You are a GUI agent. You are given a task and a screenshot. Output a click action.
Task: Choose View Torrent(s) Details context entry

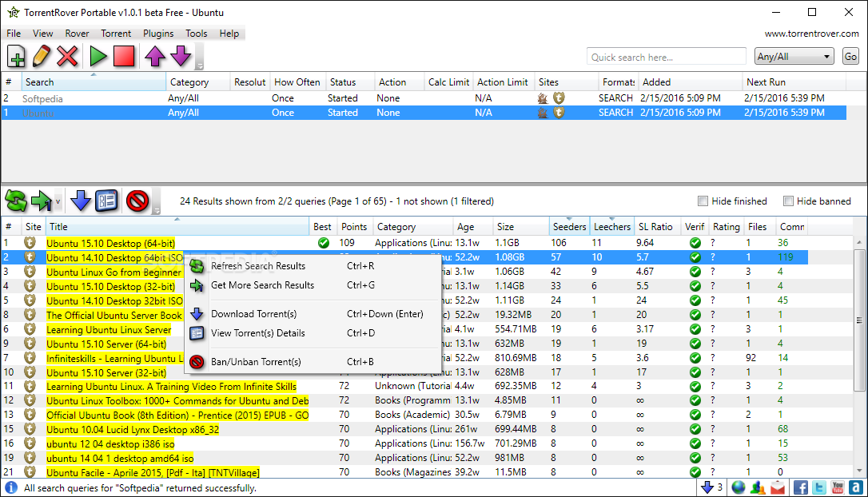(314, 333)
